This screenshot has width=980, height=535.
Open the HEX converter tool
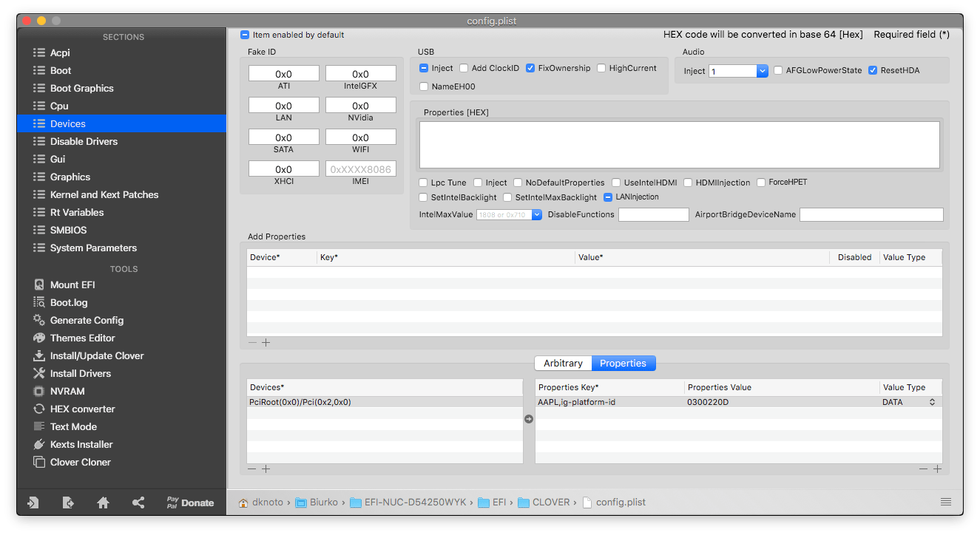pyautogui.click(x=82, y=409)
